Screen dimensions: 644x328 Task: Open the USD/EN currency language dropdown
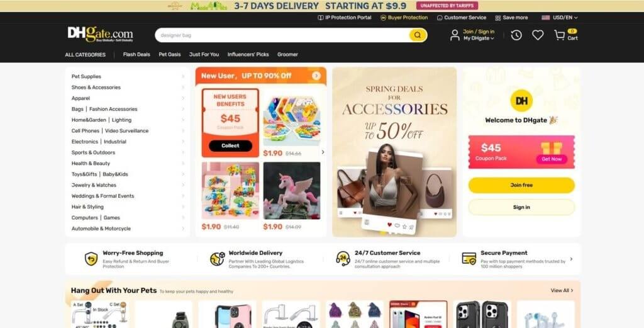coord(559,18)
